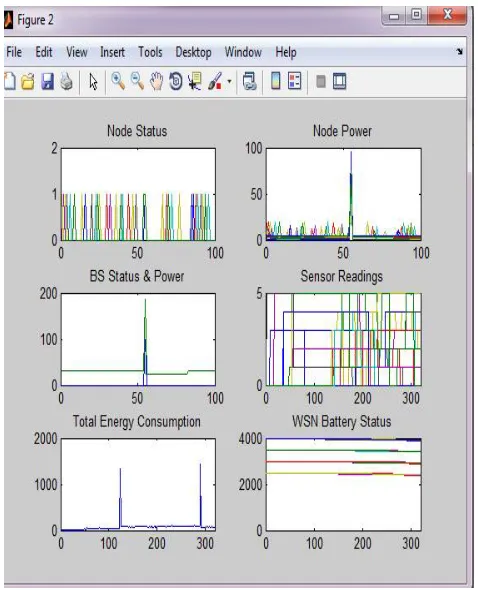This screenshot has height=590, width=478.
Task: Click the MATLAB logo in title bar
Action: (9, 20)
